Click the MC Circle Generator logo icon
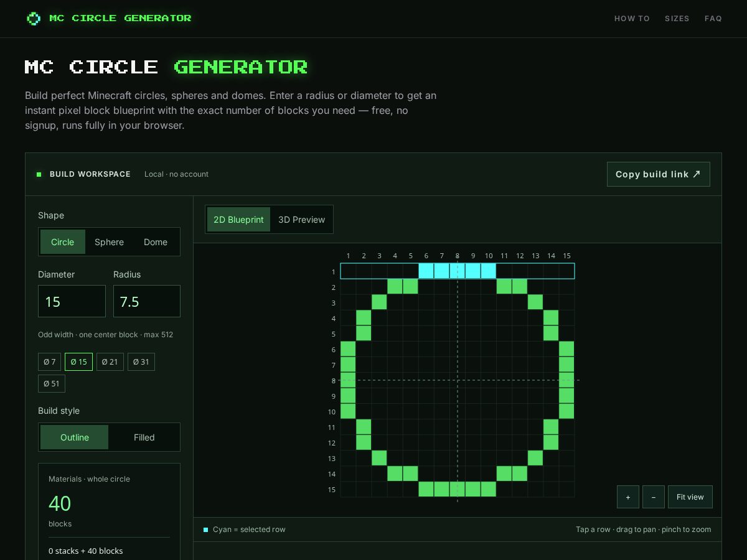The image size is (747, 560). pyautogui.click(x=34, y=18)
